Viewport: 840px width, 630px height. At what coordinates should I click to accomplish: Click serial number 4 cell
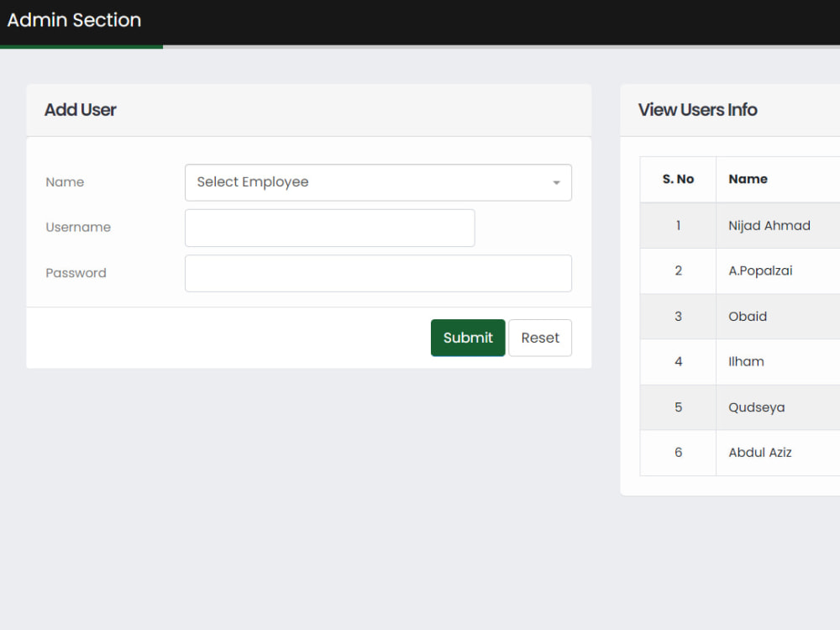[x=678, y=361]
